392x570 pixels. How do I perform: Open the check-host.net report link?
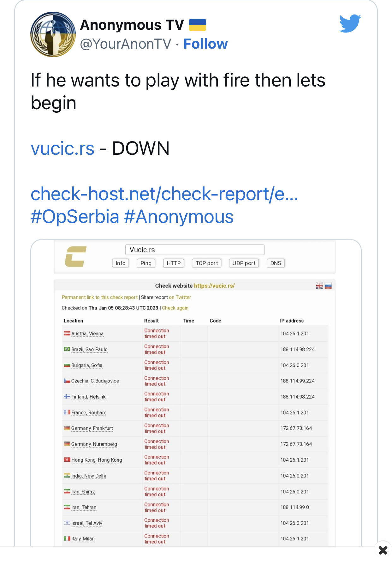tap(164, 194)
